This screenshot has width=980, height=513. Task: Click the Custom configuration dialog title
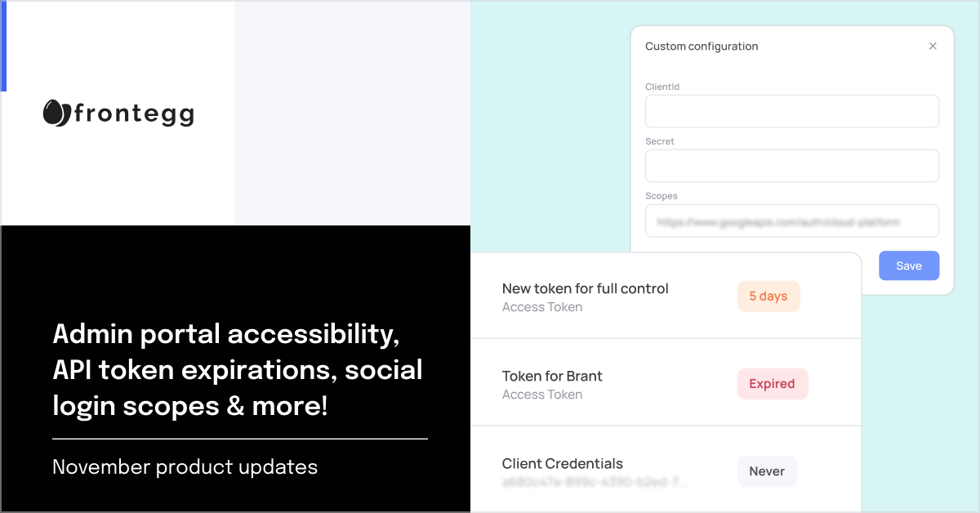[702, 47]
